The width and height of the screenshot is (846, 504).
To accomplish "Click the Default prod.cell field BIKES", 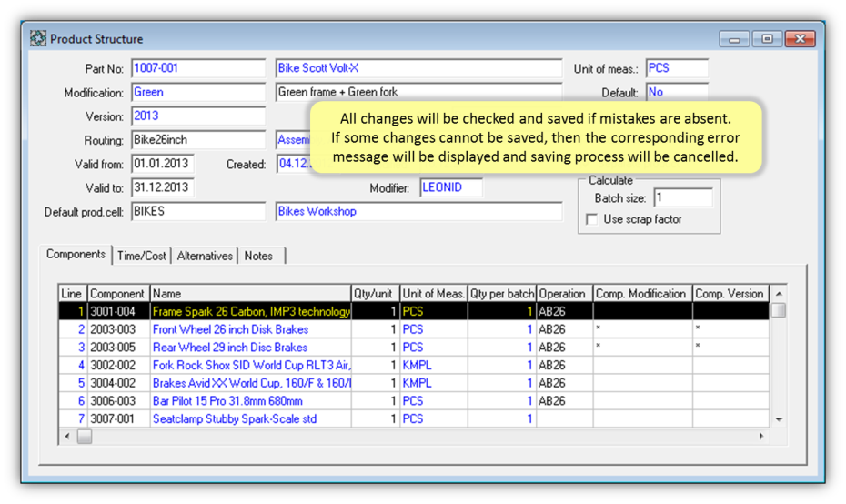I will [x=198, y=211].
